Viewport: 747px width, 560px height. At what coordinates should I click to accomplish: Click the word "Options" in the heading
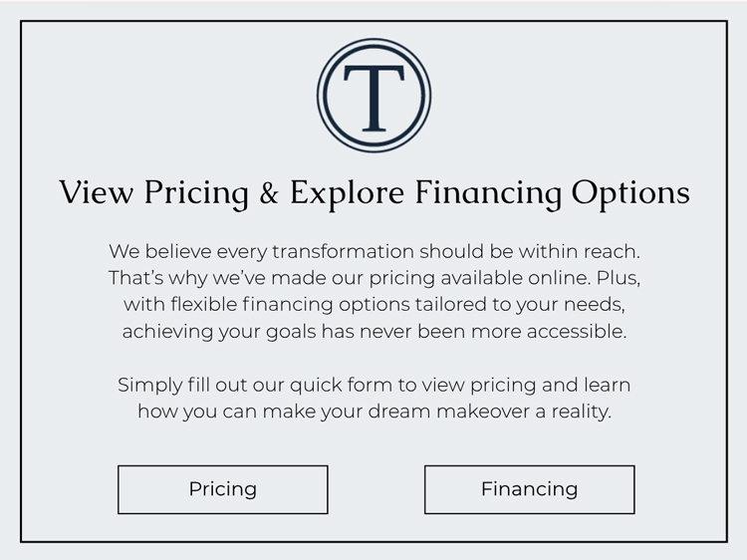630,194
